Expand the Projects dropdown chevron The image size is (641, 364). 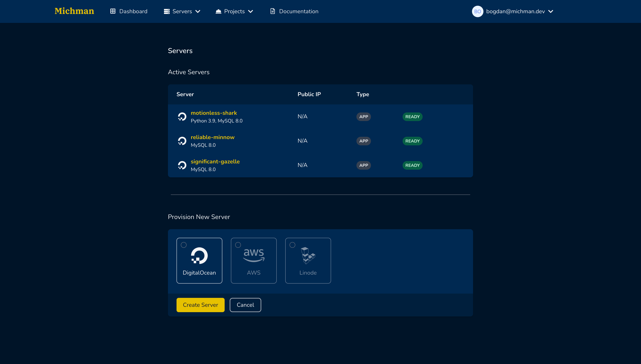251,11
